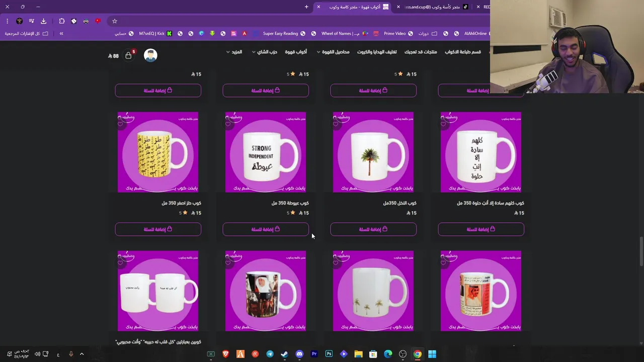Click the red extension icon in toolbar

98,21
